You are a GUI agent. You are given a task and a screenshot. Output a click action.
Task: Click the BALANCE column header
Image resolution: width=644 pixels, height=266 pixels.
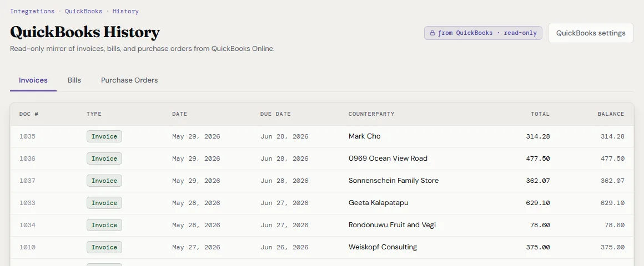pyautogui.click(x=611, y=114)
